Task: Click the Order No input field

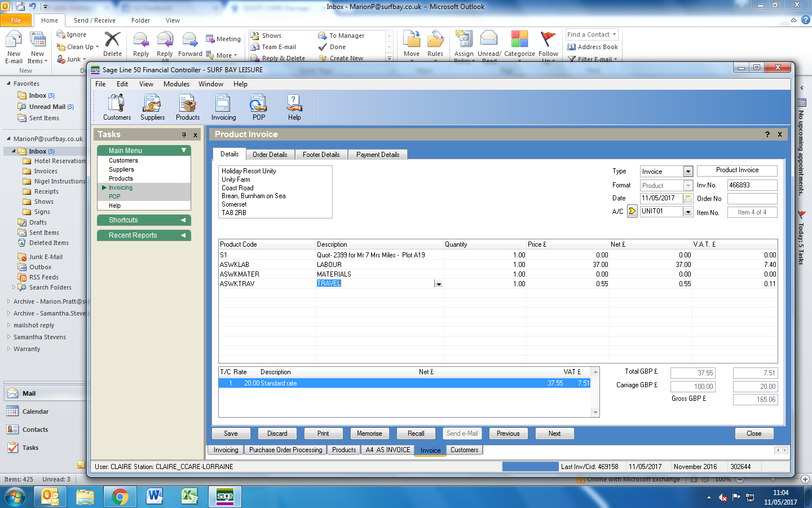Action: point(752,199)
